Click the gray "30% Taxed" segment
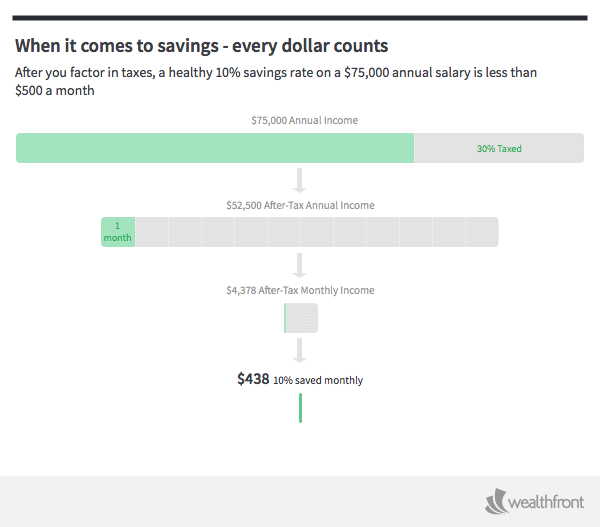 (x=499, y=148)
